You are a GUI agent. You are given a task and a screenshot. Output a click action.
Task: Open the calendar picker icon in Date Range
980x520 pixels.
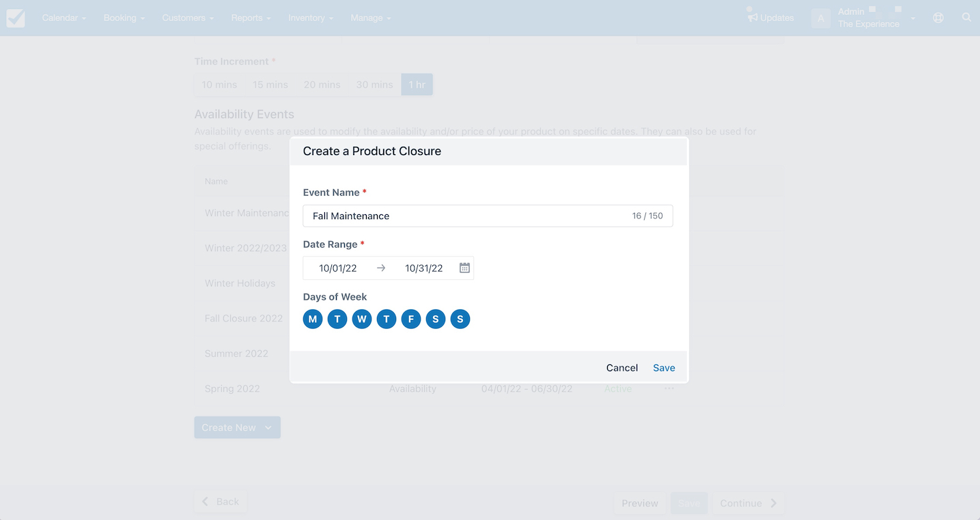(x=464, y=268)
